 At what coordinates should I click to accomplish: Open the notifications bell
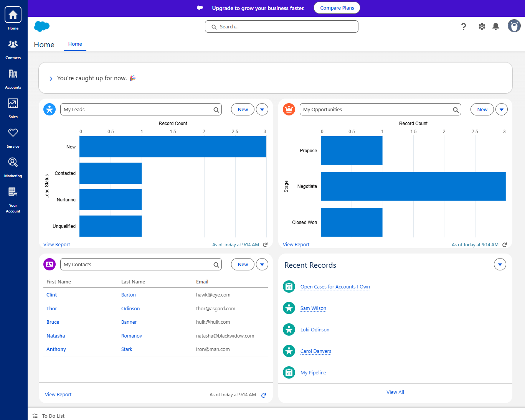(495, 26)
